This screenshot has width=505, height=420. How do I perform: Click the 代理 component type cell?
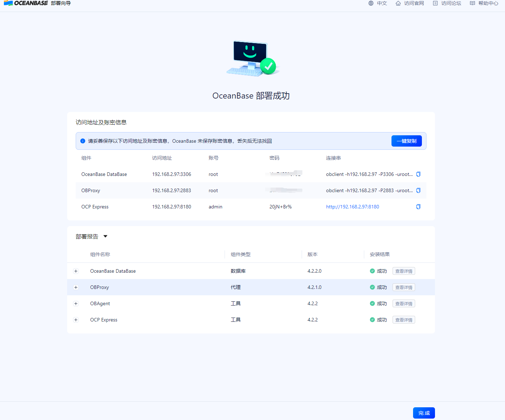click(236, 287)
